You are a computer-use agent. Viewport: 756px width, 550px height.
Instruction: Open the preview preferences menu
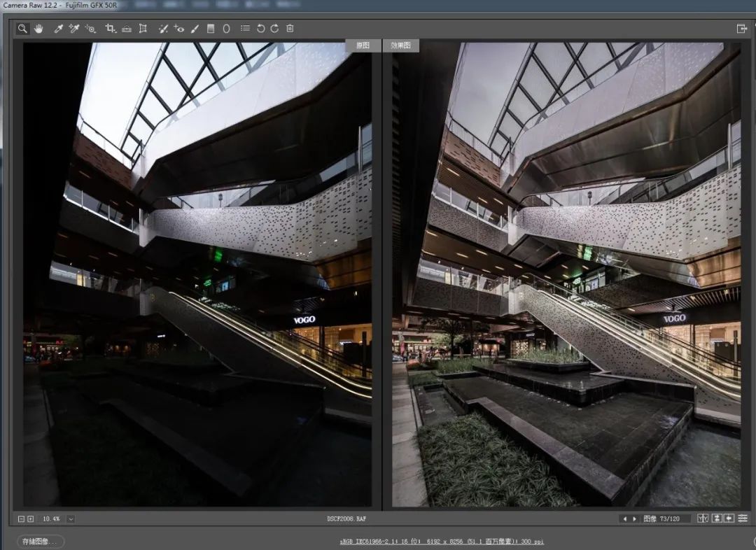(x=742, y=519)
